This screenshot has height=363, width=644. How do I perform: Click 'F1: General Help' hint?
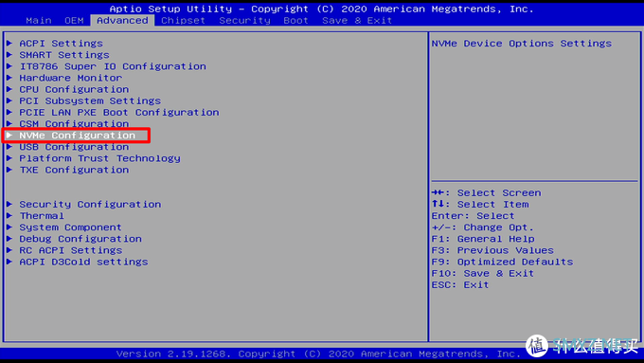pos(483,239)
